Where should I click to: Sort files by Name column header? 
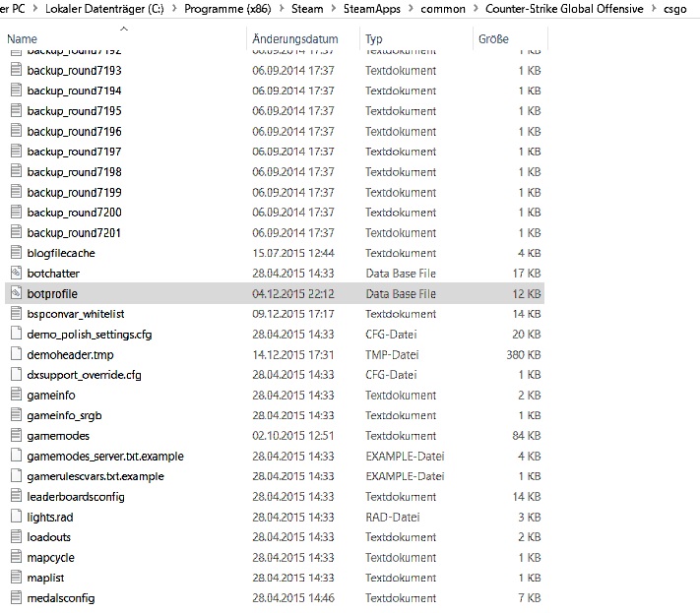pos(22,38)
